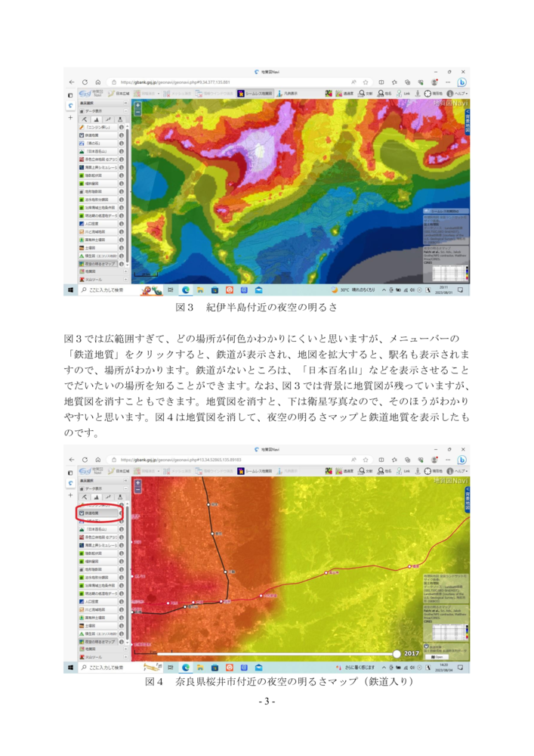Enable the 日本百名山 layer in the Figure 3 sidebar
The height and width of the screenshot is (756, 534).
click(99, 151)
